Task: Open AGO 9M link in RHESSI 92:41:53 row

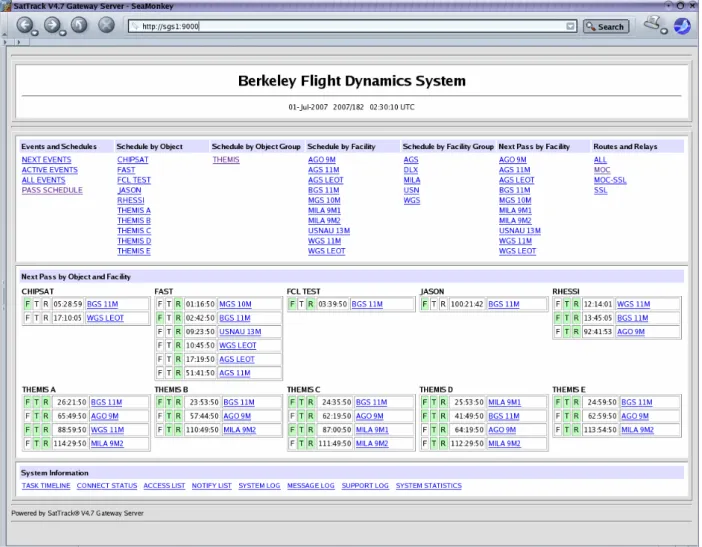Action: [x=630, y=332]
